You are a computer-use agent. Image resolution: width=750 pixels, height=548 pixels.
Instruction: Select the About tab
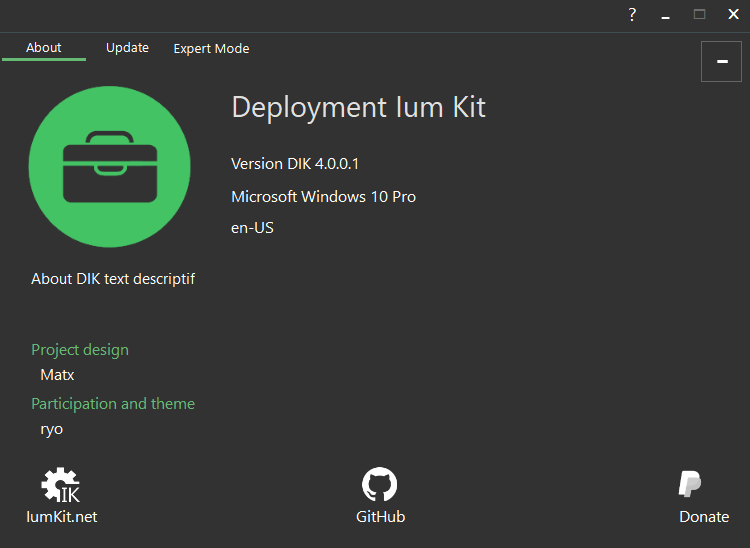point(44,48)
